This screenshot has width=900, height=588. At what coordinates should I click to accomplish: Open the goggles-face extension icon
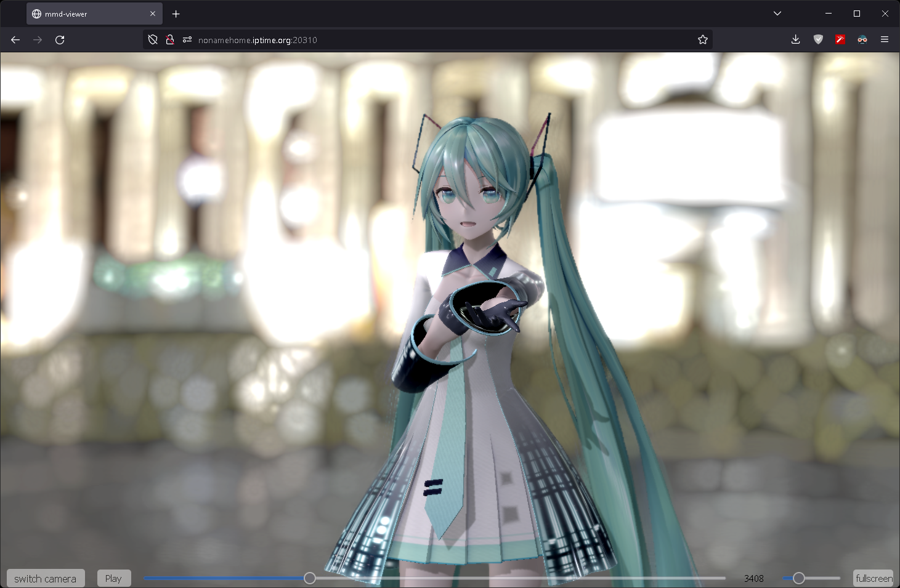(862, 40)
